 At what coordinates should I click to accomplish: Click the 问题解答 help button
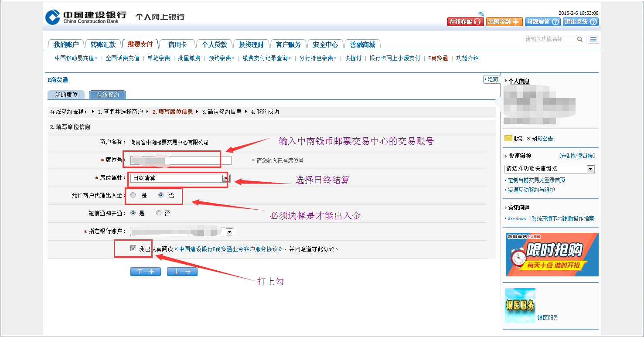click(542, 22)
